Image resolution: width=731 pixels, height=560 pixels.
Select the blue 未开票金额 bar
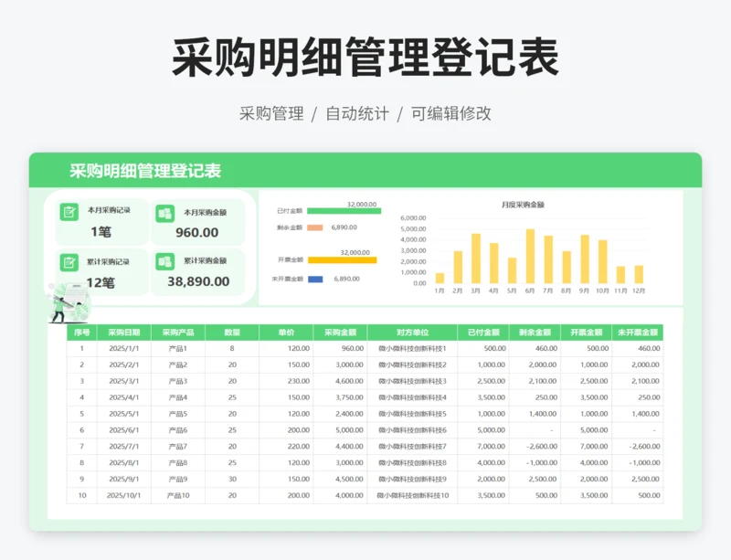click(315, 280)
